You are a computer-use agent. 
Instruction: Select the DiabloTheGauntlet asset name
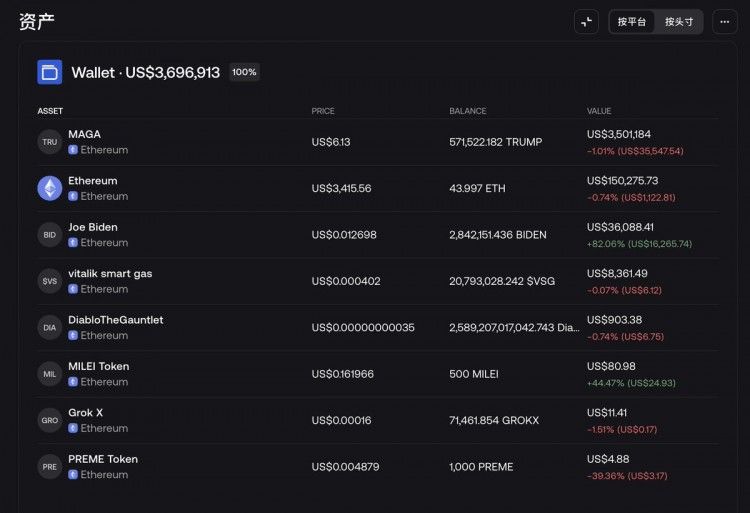click(x=115, y=320)
